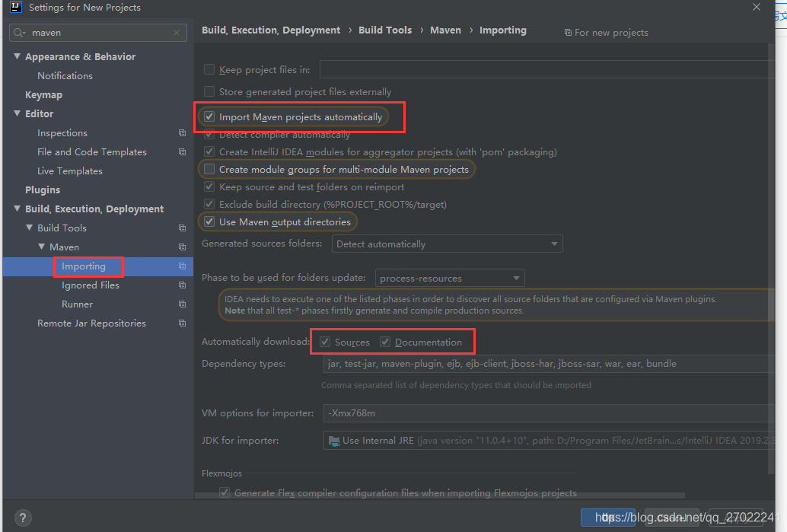Screen dimensions: 787x532
Task: Click the search magnifier icon in settings search
Action: [18, 33]
